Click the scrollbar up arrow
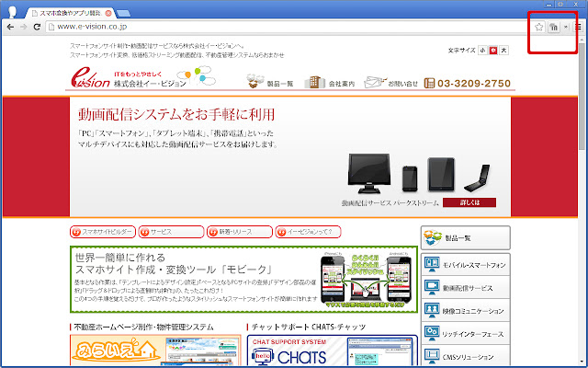 click(582, 39)
